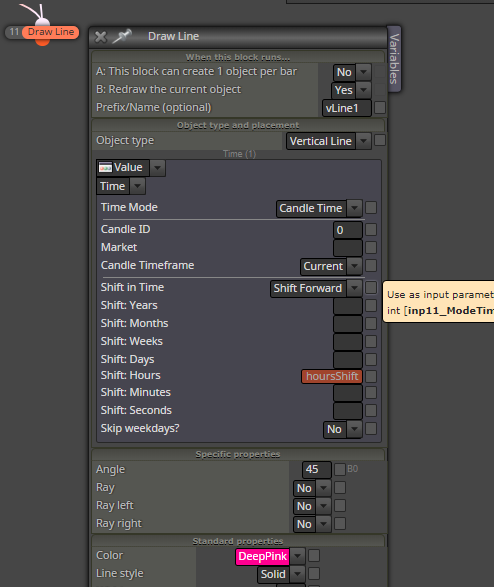494x587 pixels.
Task: Edit the Candle ID value field
Action: (348, 230)
